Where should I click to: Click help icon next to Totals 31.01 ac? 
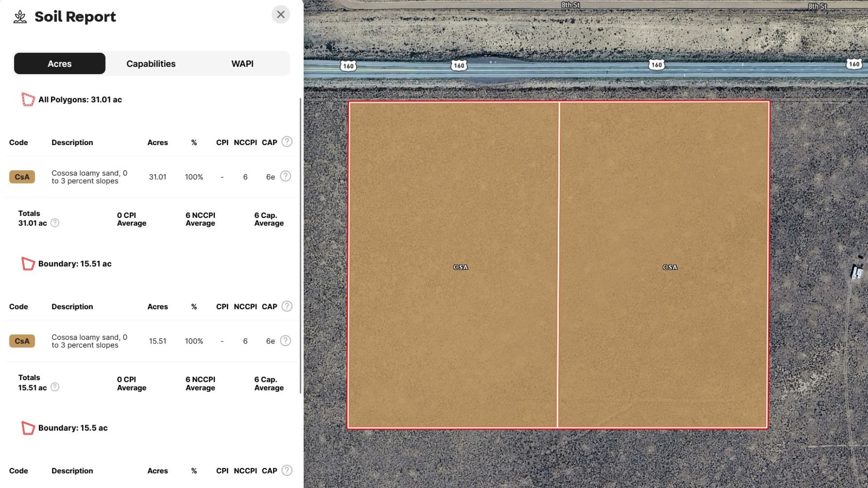point(55,223)
